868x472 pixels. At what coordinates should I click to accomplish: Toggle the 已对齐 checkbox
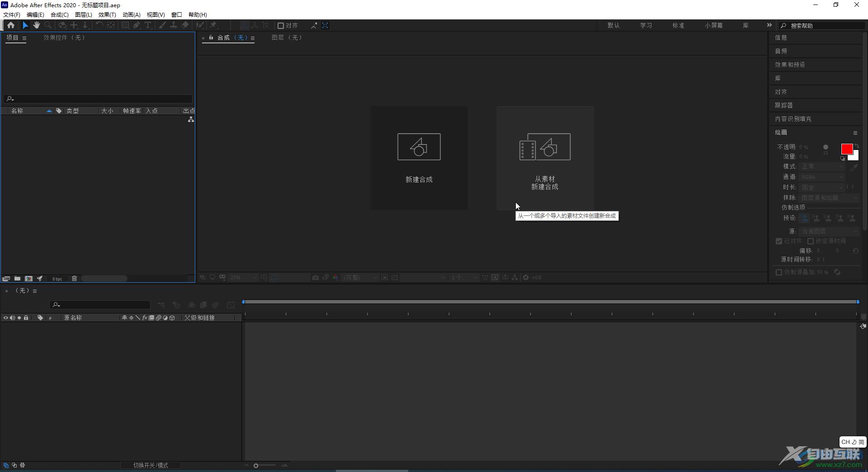[x=779, y=241]
